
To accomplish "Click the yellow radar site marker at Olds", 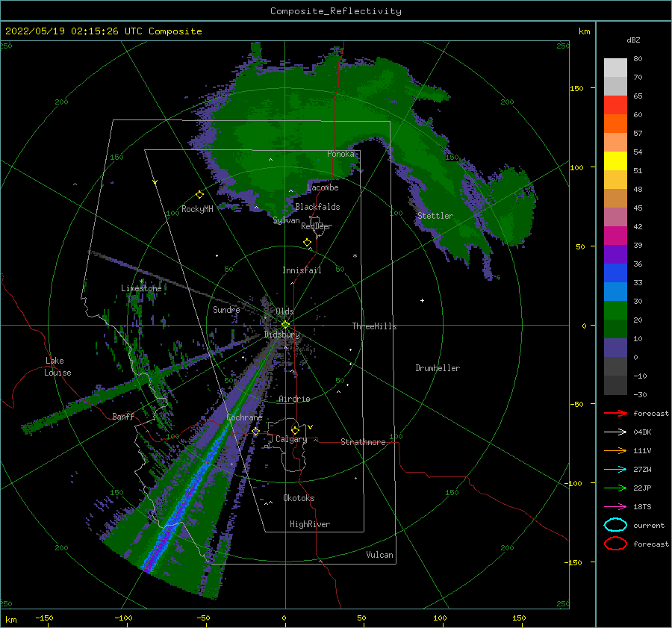I will click(x=285, y=325).
